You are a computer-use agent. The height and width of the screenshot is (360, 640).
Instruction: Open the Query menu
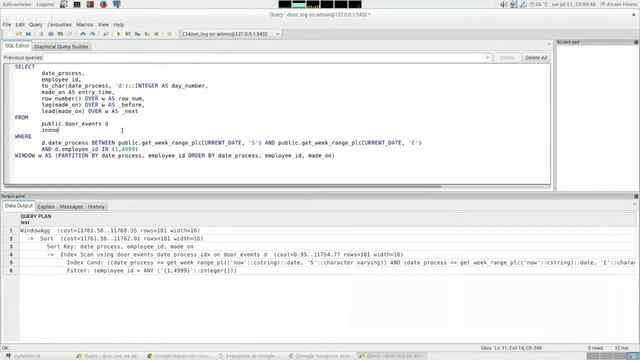point(36,24)
